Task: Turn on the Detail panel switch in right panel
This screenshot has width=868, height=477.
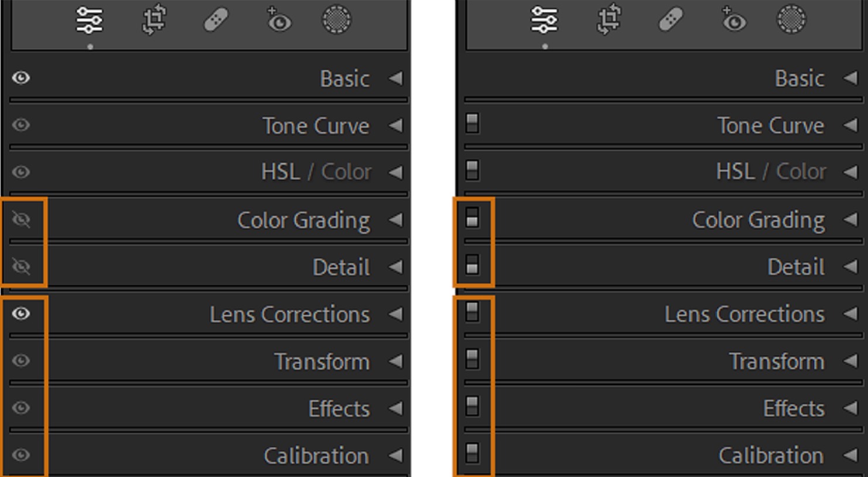Action: [x=472, y=265]
